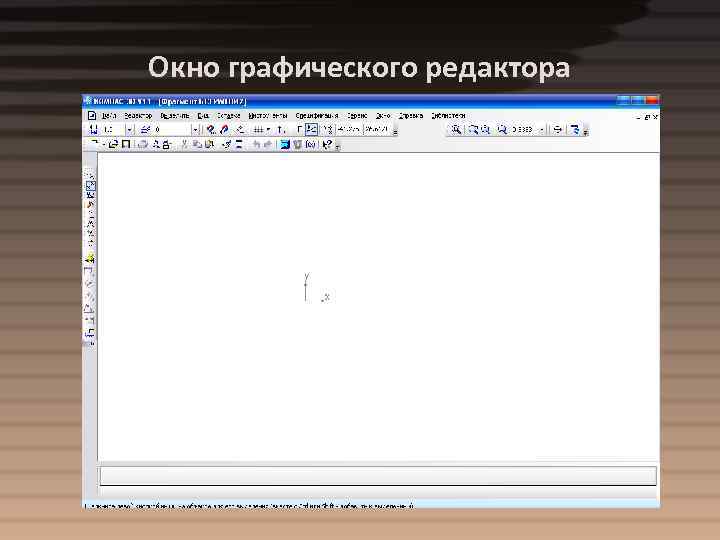Open the variables f(x) icon

pos(311,144)
